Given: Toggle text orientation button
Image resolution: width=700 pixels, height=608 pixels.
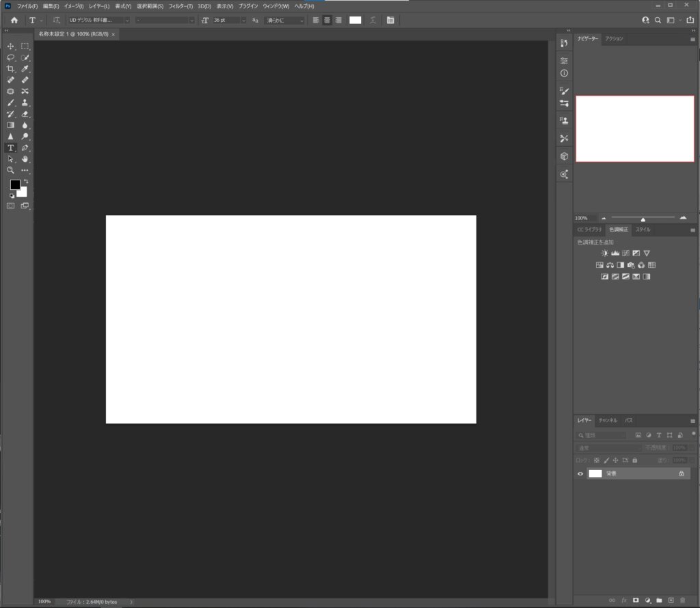Looking at the screenshot, I should pyautogui.click(x=56, y=20).
